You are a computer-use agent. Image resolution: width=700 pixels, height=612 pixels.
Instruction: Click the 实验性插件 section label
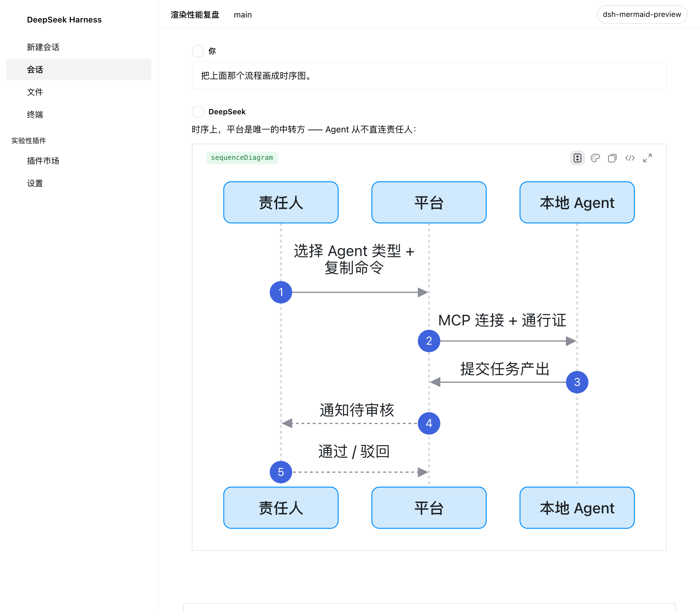pyautogui.click(x=29, y=141)
